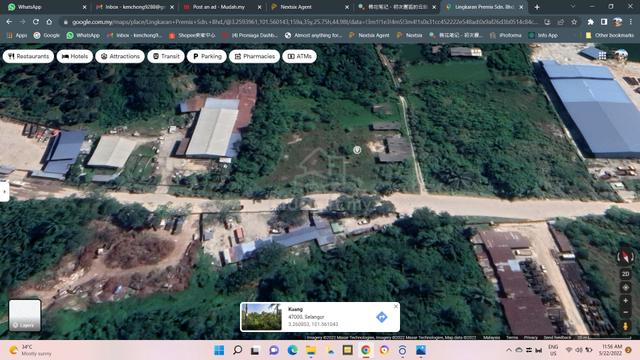Viewport: 640px width, 360px height.
Task: Reset map compass orientation
Action: 625,256
